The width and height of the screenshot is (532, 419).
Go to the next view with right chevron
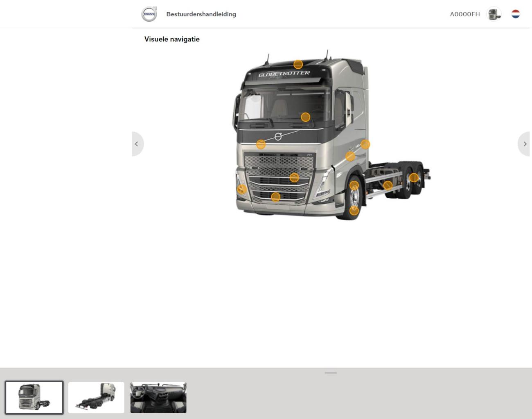(524, 144)
